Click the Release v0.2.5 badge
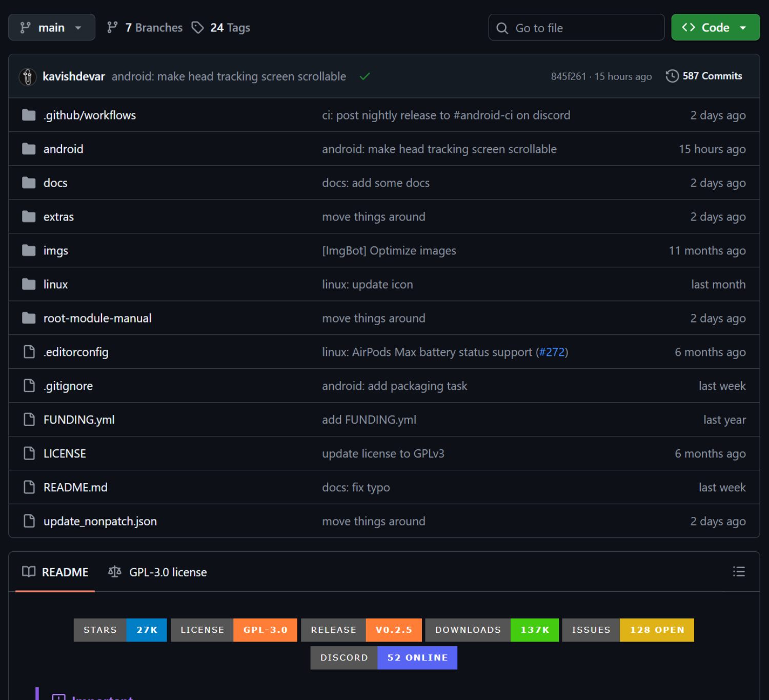 point(361,630)
